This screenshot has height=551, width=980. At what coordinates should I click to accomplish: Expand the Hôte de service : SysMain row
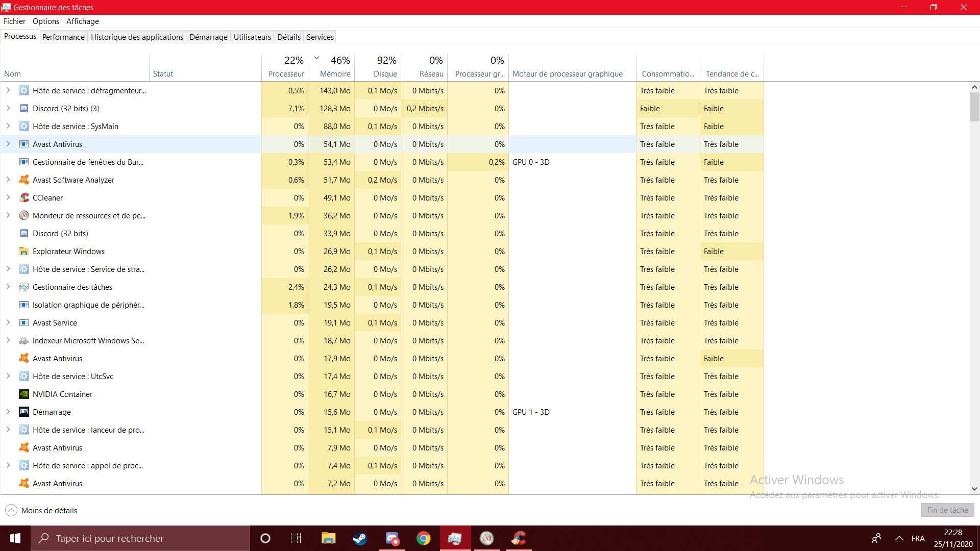tap(8, 126)
